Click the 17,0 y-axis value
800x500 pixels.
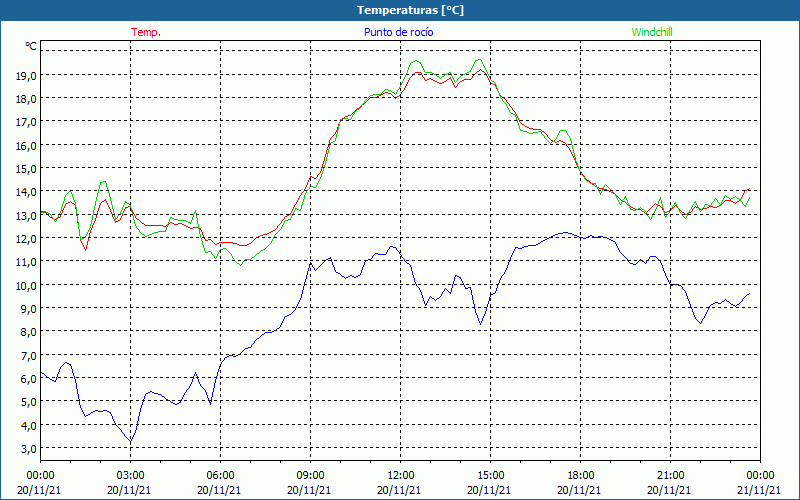click(27, 122)
